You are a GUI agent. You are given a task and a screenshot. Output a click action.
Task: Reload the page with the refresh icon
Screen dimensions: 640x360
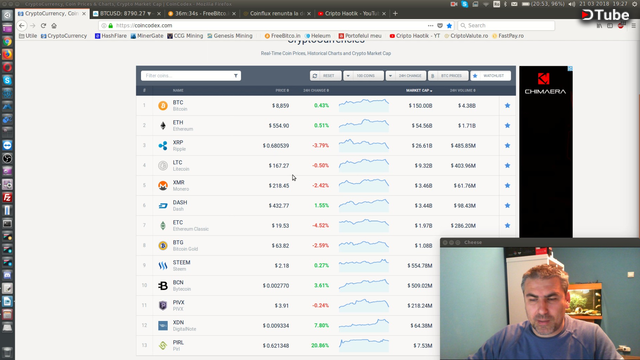coord(43,25)
